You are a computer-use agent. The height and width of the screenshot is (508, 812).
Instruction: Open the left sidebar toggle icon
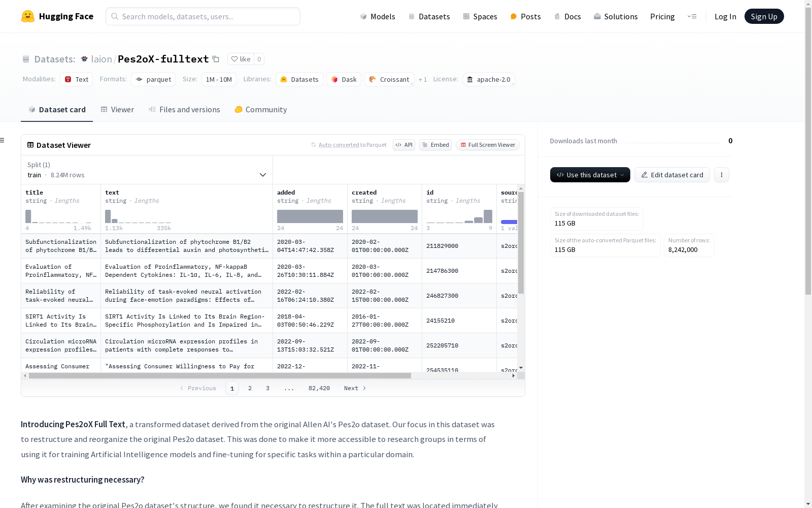pyautogui.click(x=3, y=140)
